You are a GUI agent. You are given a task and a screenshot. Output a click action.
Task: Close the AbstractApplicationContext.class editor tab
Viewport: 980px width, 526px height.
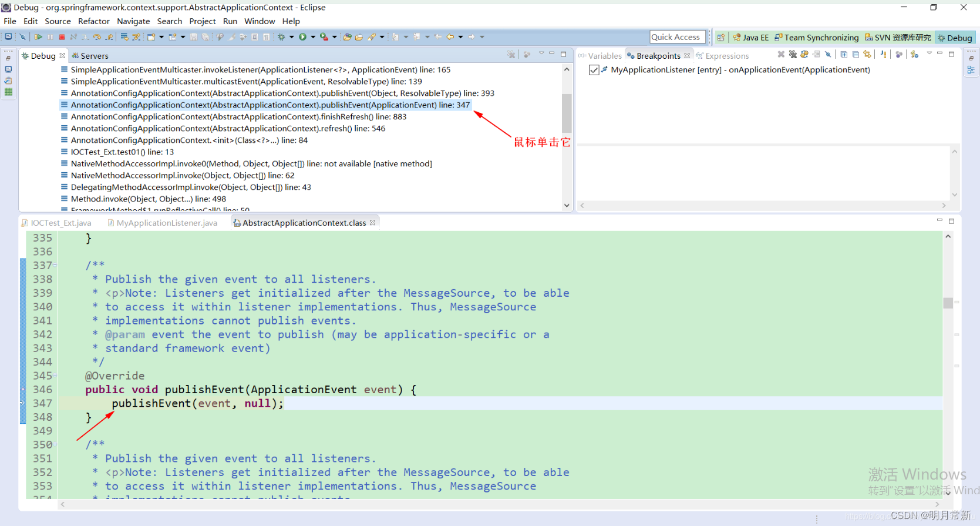tap(372, 223)
